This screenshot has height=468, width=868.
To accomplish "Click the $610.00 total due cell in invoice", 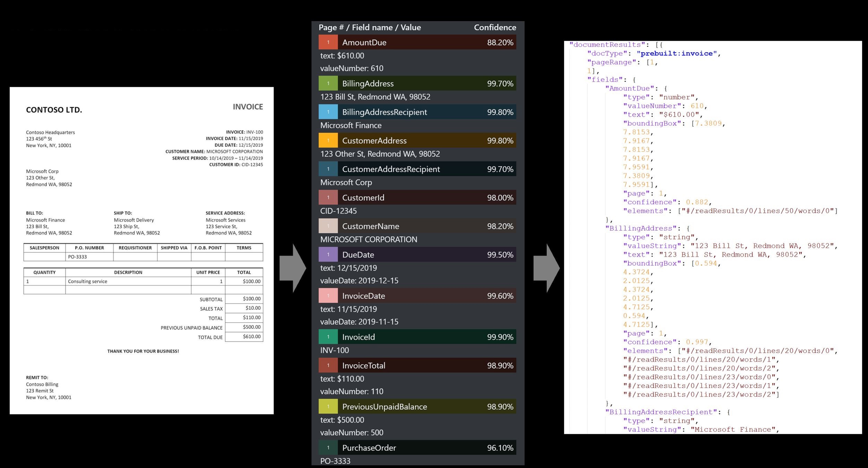I will click(x=251, y=337).
